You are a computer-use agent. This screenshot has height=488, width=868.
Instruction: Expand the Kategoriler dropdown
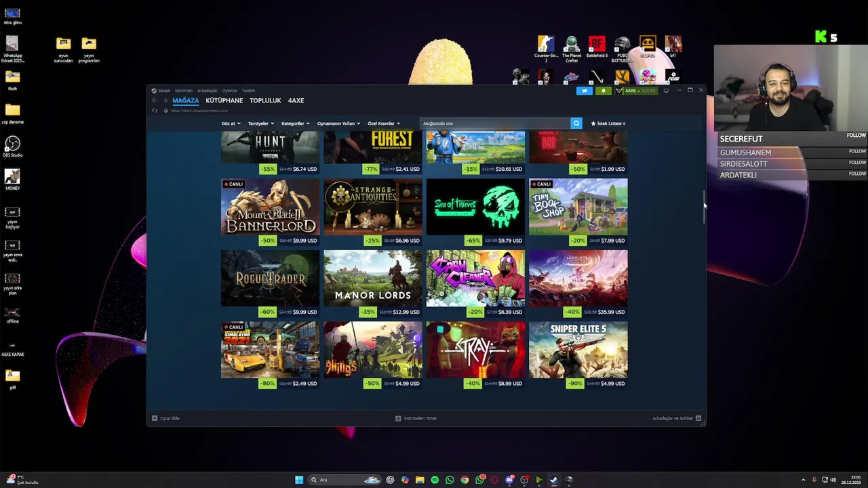point(296,123)
